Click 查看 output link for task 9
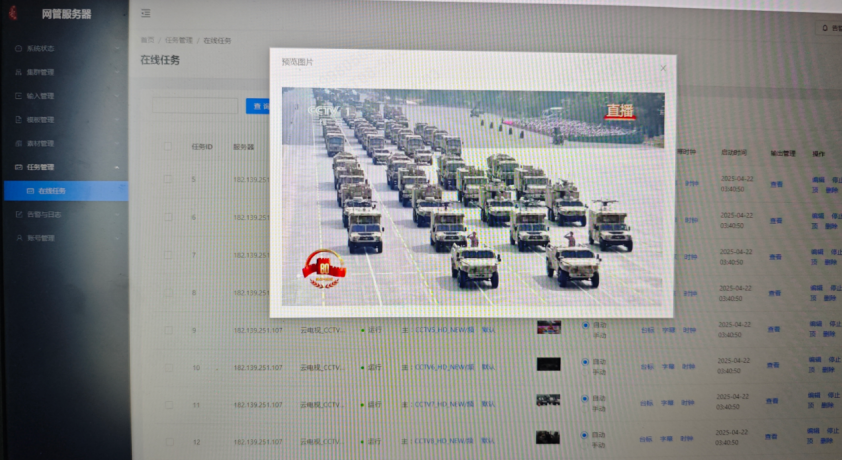This screenshot has width=842, height=460. [774, 330]
